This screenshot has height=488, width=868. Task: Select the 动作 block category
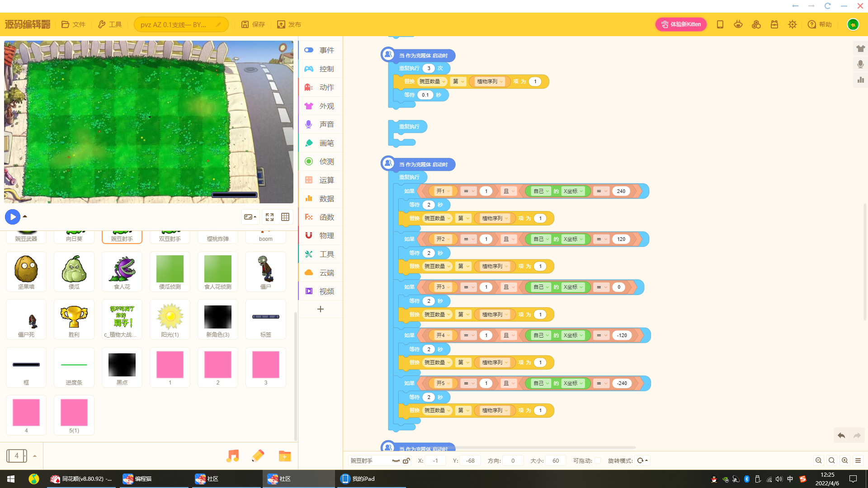(321, 87)
